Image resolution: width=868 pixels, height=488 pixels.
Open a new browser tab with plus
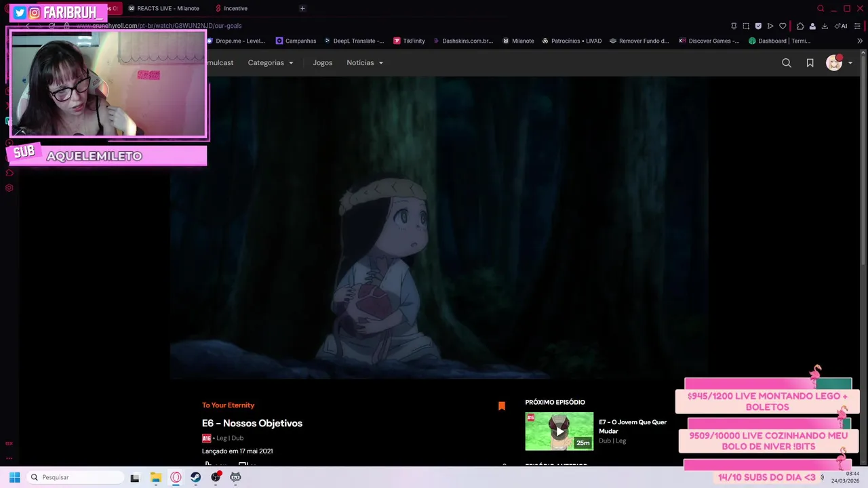click(x=302, y=8)
